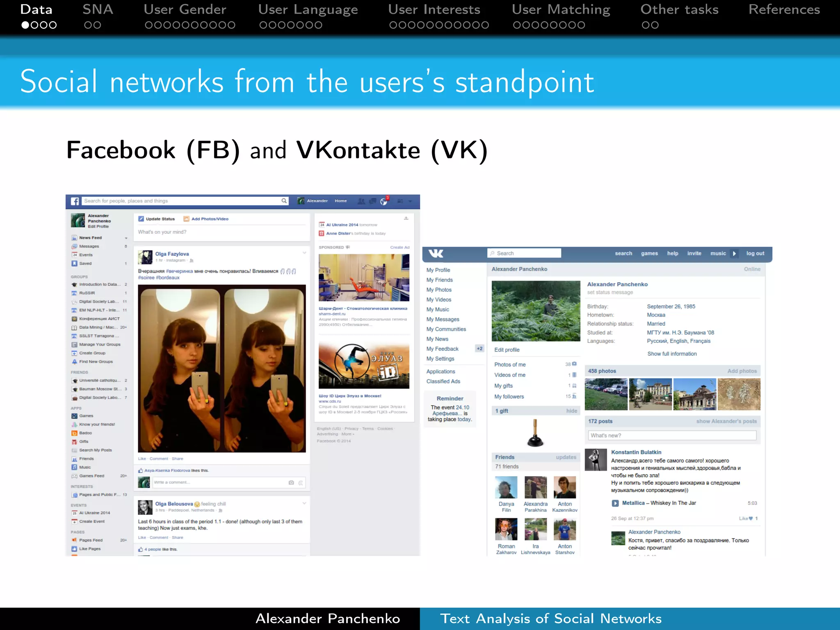Open Danya Filin friend thumbnail
This screenshot has width=840, height=630.
coord(506,487)
